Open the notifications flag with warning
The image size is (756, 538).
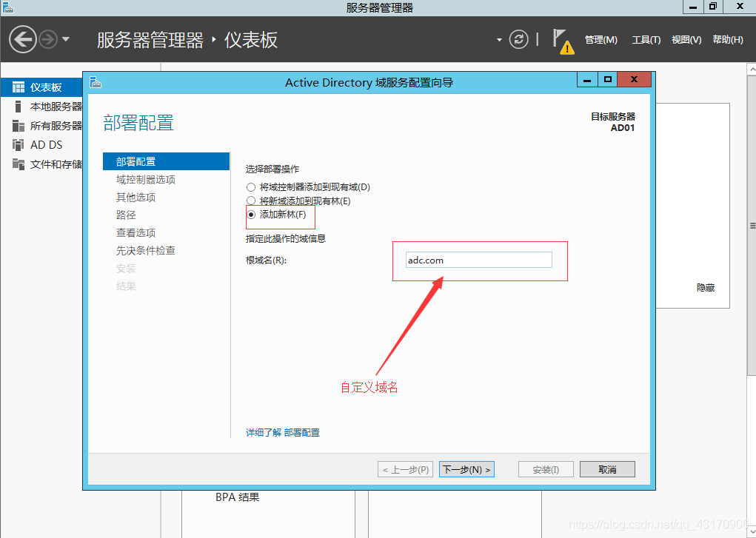click(562, 41)
